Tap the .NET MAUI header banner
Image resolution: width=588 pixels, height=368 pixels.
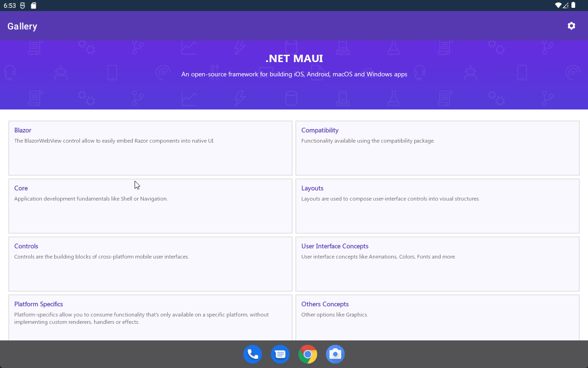294,58
